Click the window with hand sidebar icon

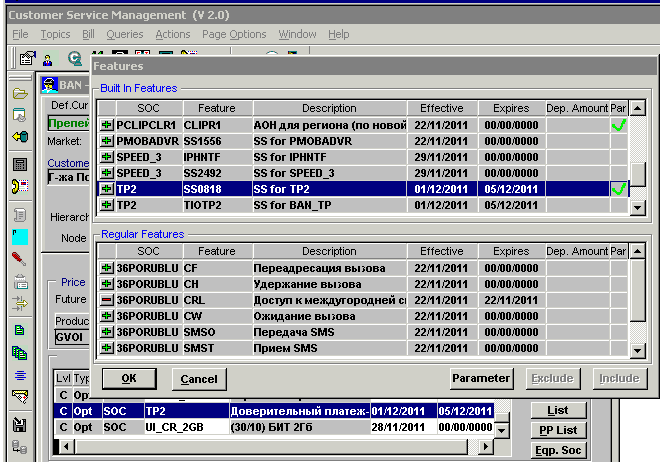coord(20,115)
